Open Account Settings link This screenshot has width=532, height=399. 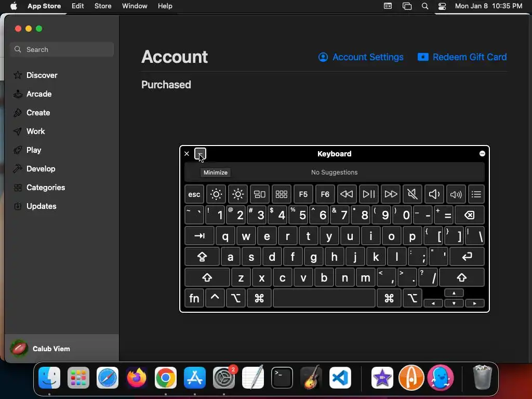(x=361, y=57)
